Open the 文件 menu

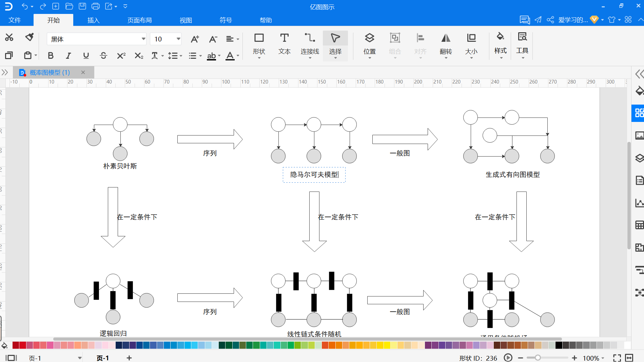(x=15, y=20)
